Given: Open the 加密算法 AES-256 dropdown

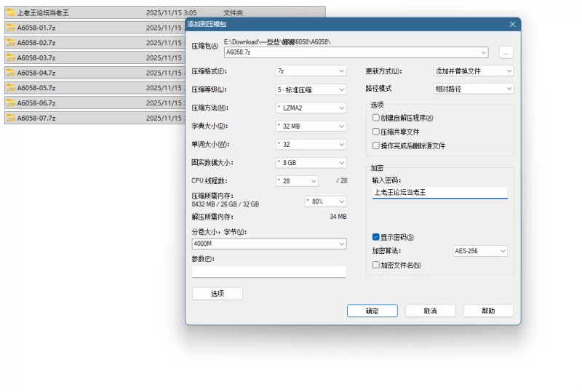Looking at the screenshot, I should 479,251.
